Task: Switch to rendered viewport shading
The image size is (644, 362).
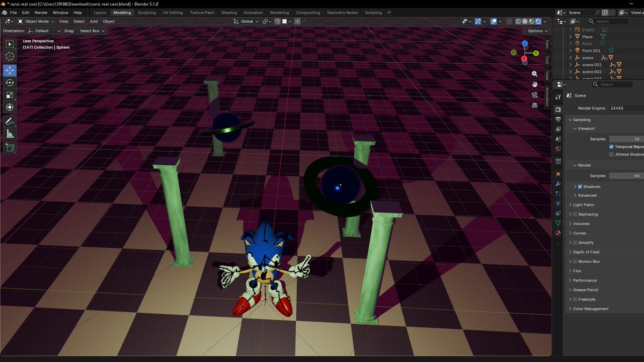Action: click(x=538, y=21)
